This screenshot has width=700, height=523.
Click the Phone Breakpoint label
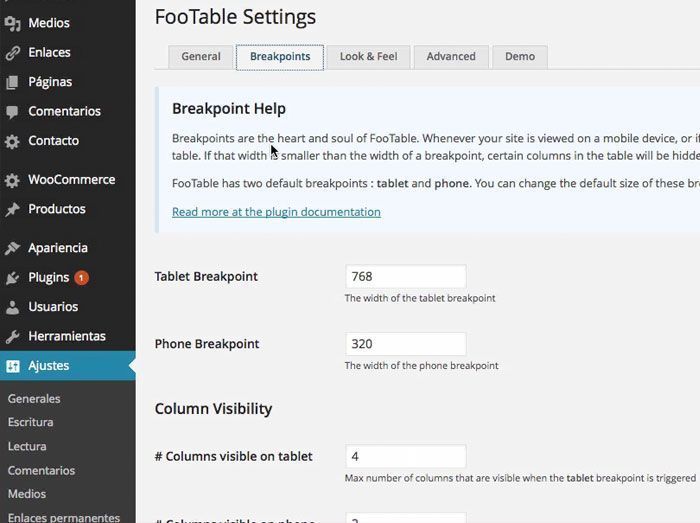coord(207,344)
